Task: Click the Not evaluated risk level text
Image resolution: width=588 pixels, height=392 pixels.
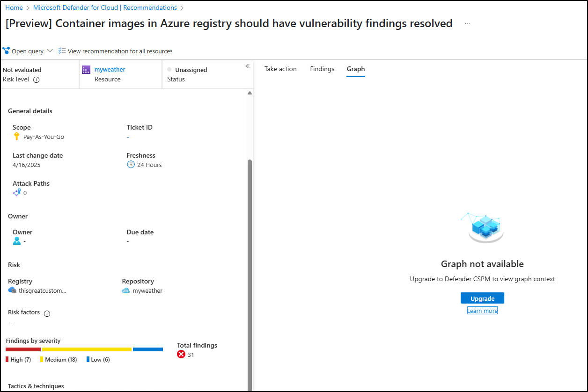Action: (x=22, y=70)
